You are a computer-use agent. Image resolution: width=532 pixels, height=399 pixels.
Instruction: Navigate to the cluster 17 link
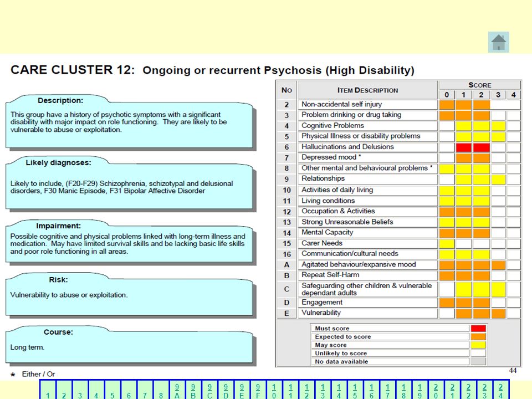point(387,391)
